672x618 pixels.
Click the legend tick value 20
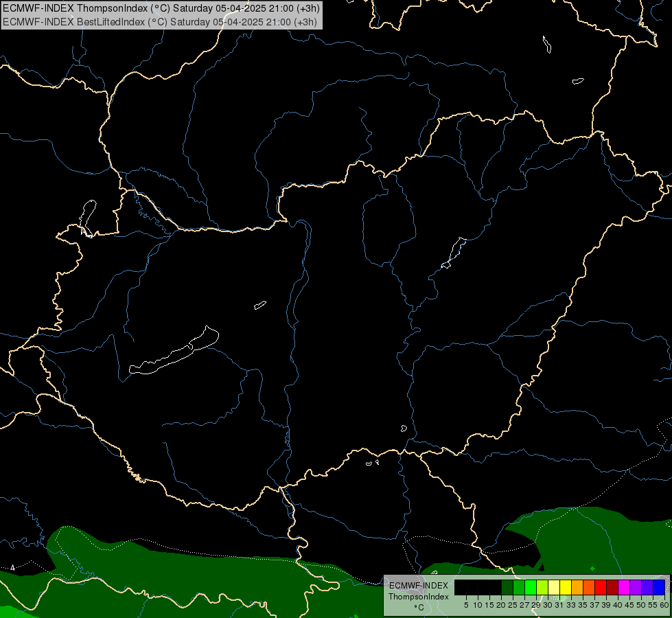click(x=501, y=605)
